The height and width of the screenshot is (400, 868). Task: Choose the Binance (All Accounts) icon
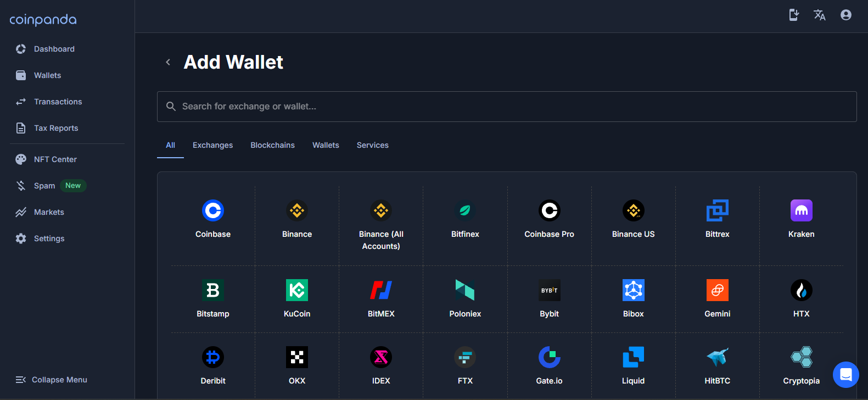(x=381, y=210)
